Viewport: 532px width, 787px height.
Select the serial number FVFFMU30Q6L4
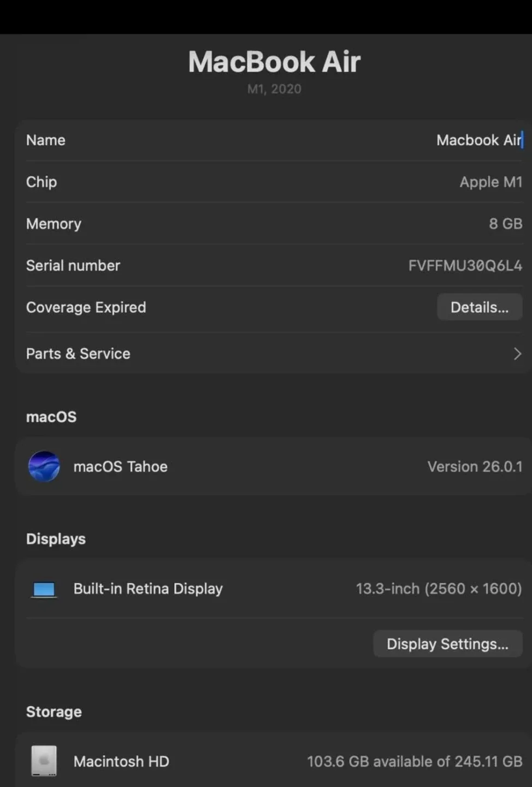pyautogui.click(x=465, y=266)
